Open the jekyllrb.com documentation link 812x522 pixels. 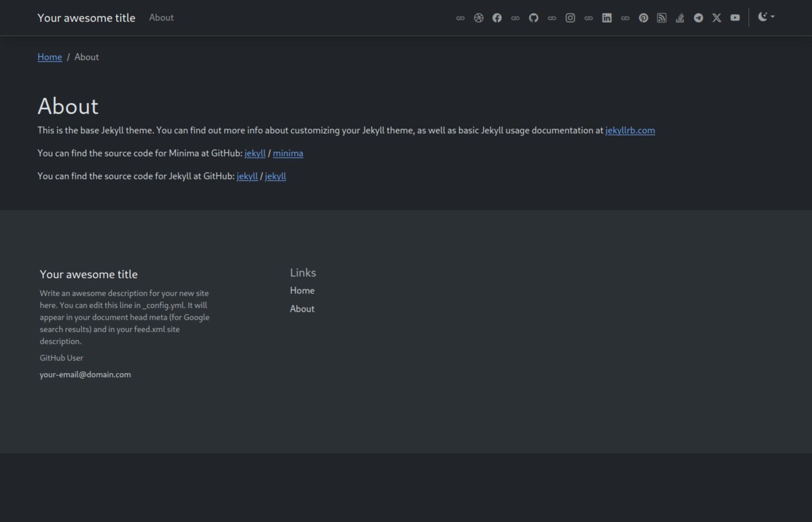(x=630, y=130)
